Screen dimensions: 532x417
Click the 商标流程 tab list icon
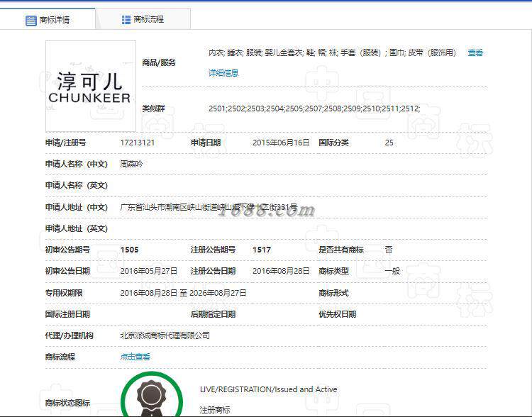click(126, 20)
